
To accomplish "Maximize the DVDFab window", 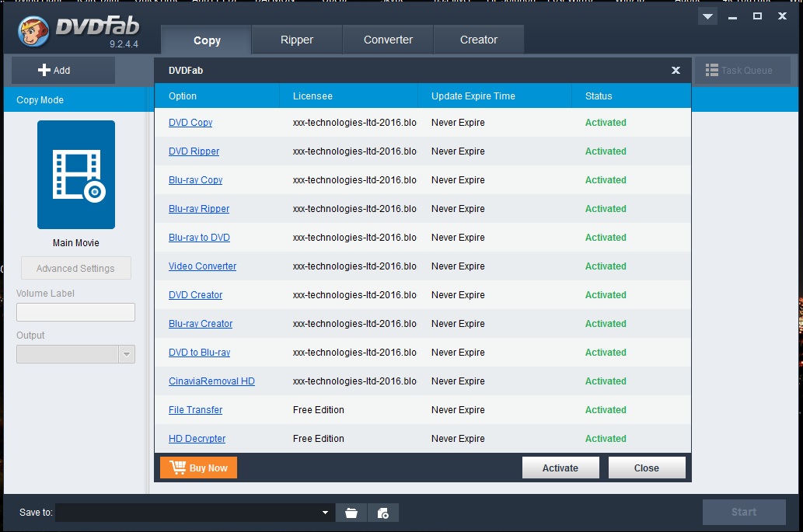I will pyautogui.click(x=757, y=16).
